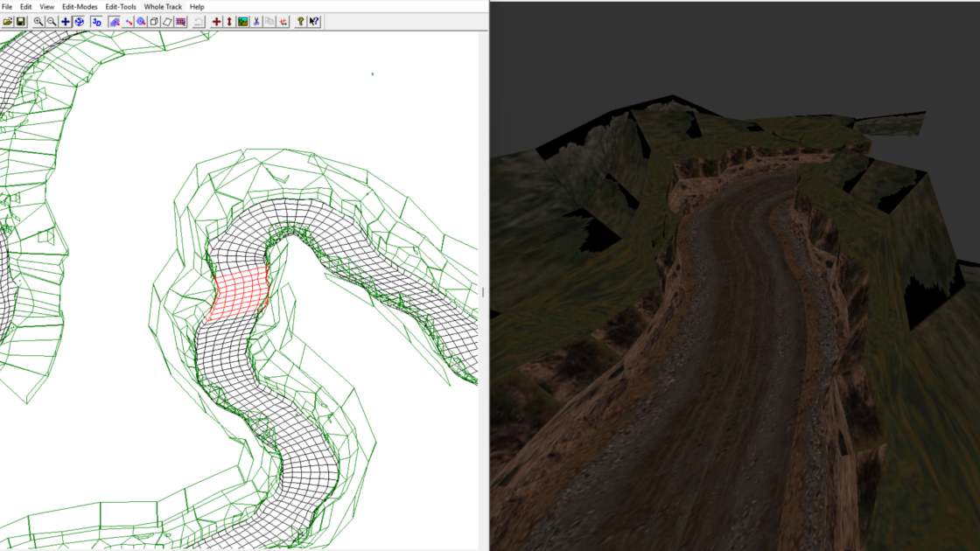This screenshot has height=551, width=980.
Task: Select the track polygon edit mode icon
Action: [115, 22]
